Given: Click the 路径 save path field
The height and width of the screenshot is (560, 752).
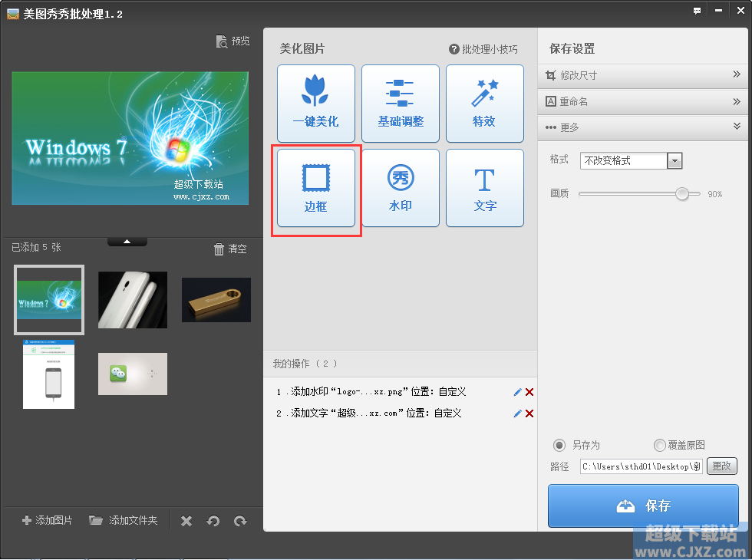Looking at the screenshot, I should 642,466.
